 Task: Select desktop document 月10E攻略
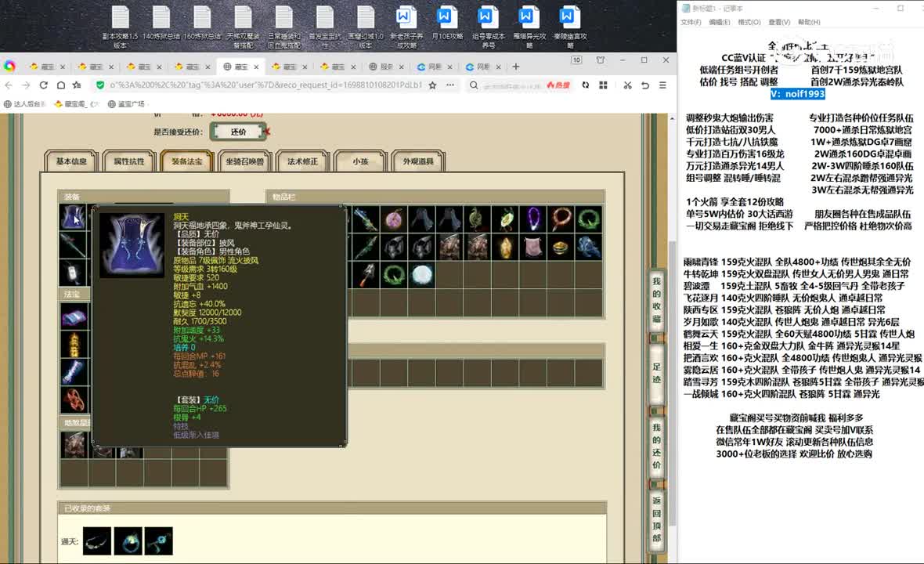(446, 23)
